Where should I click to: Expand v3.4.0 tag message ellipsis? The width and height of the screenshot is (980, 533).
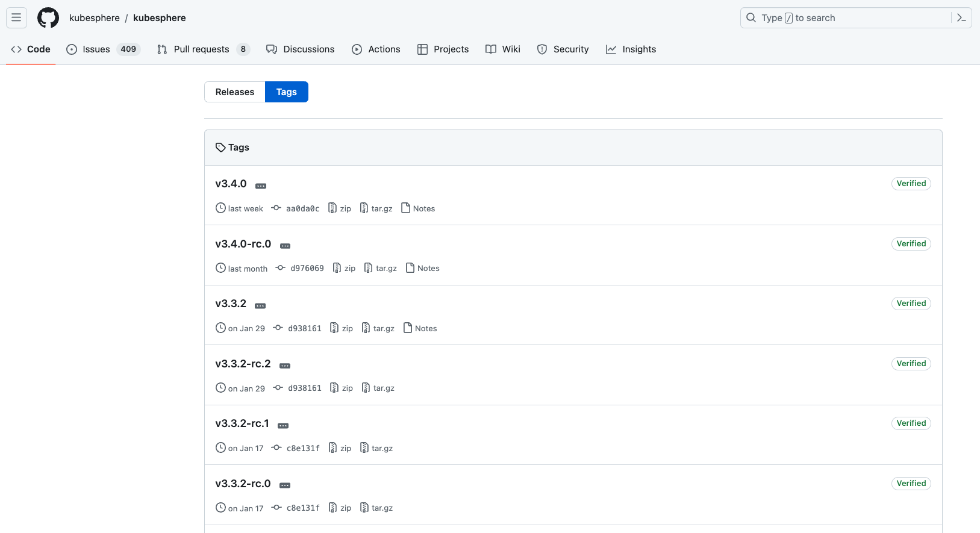click(261, 185)
